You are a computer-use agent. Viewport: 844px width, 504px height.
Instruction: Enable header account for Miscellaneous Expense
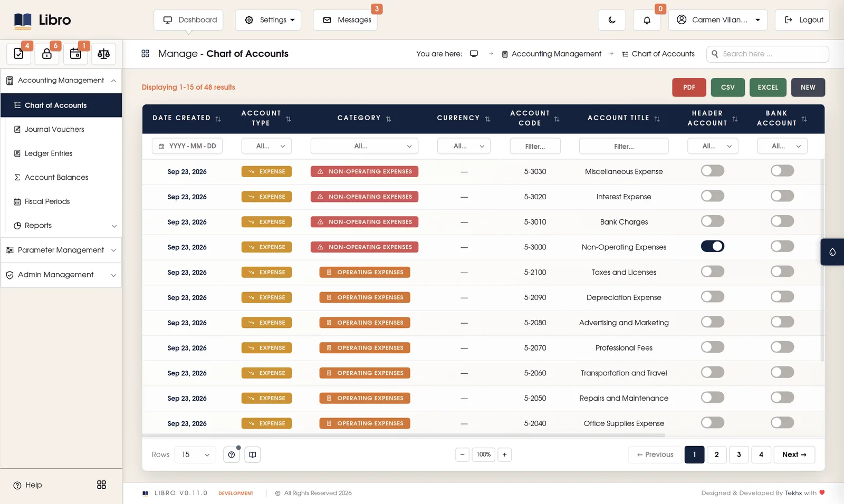coord(713,171)
